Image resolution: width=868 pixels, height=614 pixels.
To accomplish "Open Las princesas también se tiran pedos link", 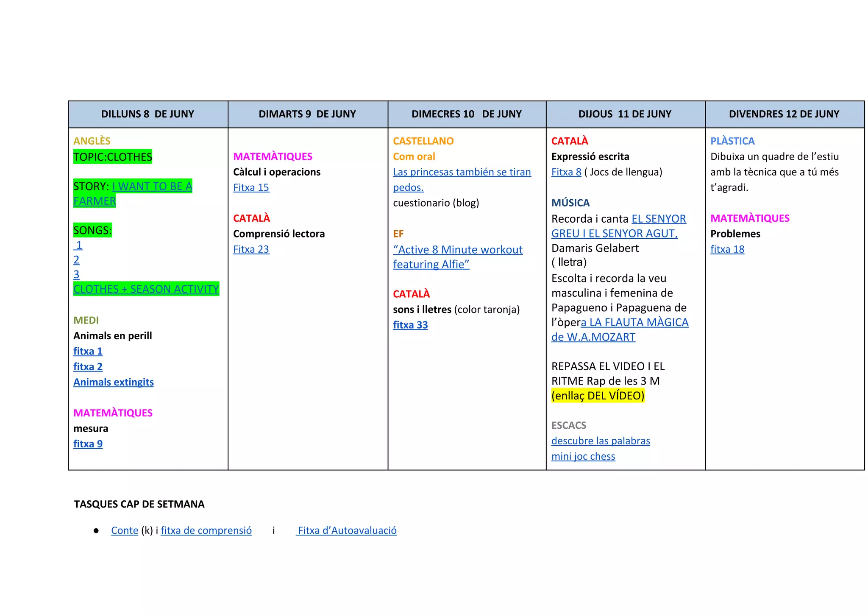I will click(x=462, y=172).
